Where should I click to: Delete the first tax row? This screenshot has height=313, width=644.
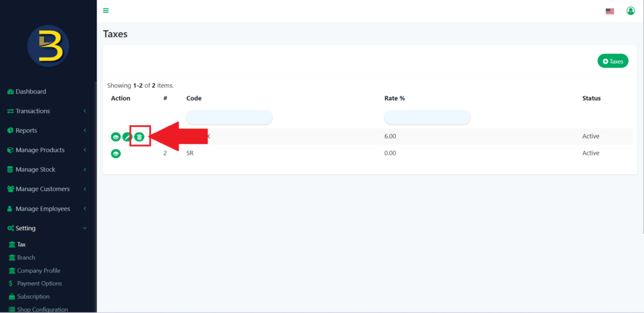coord(140,136)
